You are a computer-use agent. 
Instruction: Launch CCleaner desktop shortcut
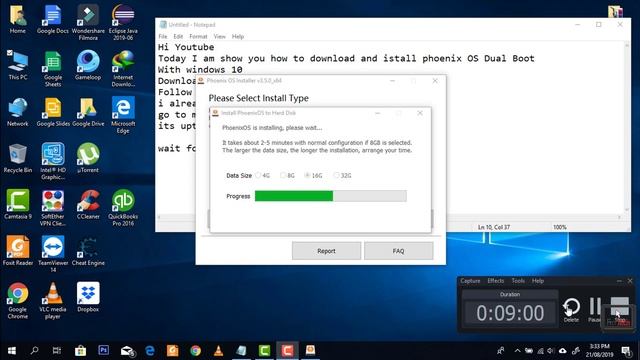tap(88, 205)
